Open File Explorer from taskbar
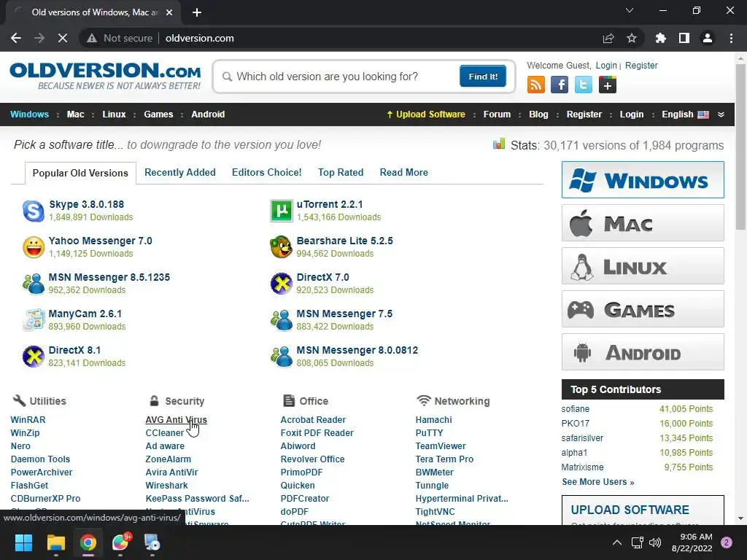 [55, 542]
